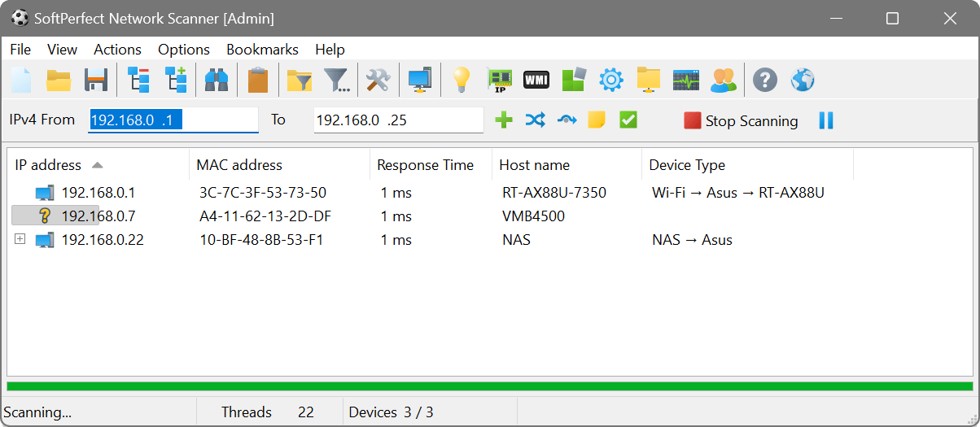Click device type Wi-Fi → Asus → RT-AX88U
980x427 pixels.
click(x=738, y=193)
